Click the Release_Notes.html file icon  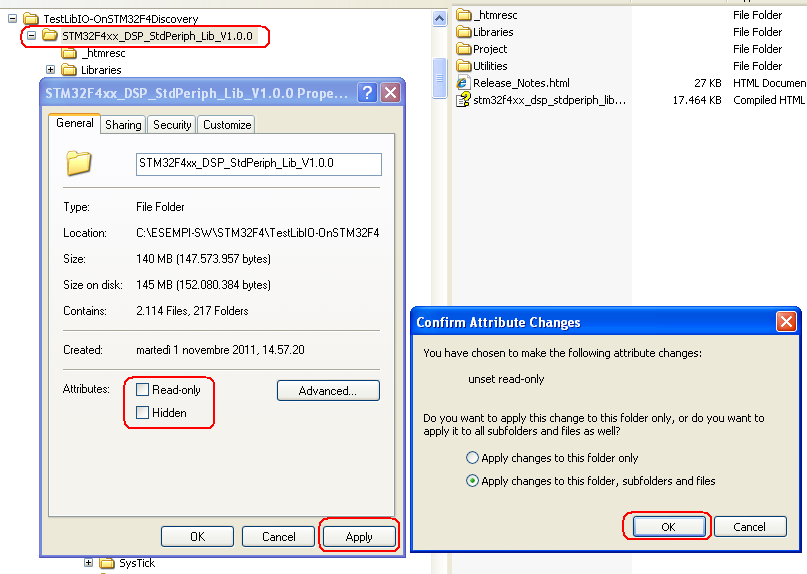click(x=463, y=83)
